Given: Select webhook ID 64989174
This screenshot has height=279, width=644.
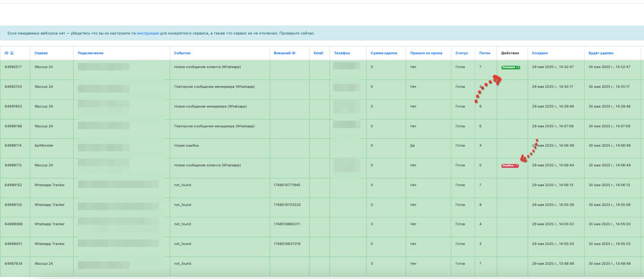Looking at the screenshot, I should [x=13, y=145].
